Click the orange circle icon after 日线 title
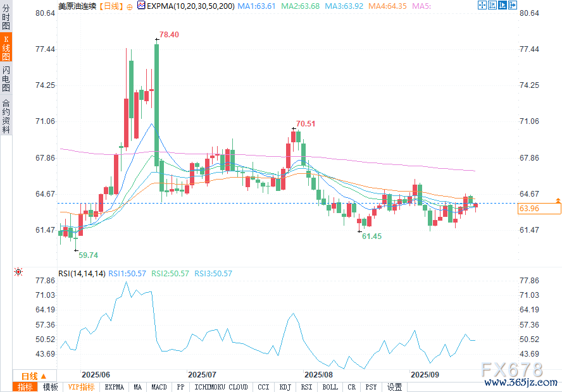This screenshot has width=562, height=392. [x=130, y=6]
